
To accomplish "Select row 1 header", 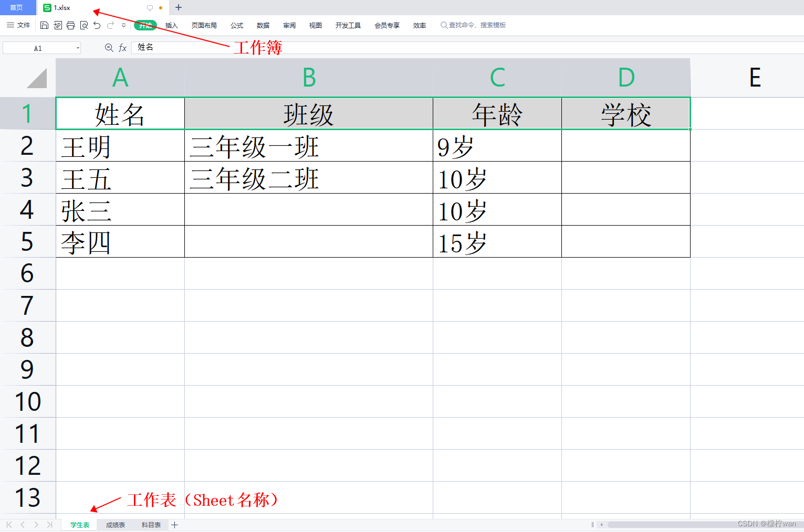I will coord(27,113).
